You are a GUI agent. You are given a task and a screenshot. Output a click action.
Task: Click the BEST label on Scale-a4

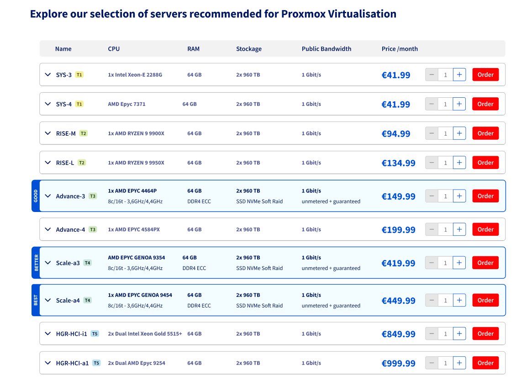pyautogui.click(x=36, y=300)
